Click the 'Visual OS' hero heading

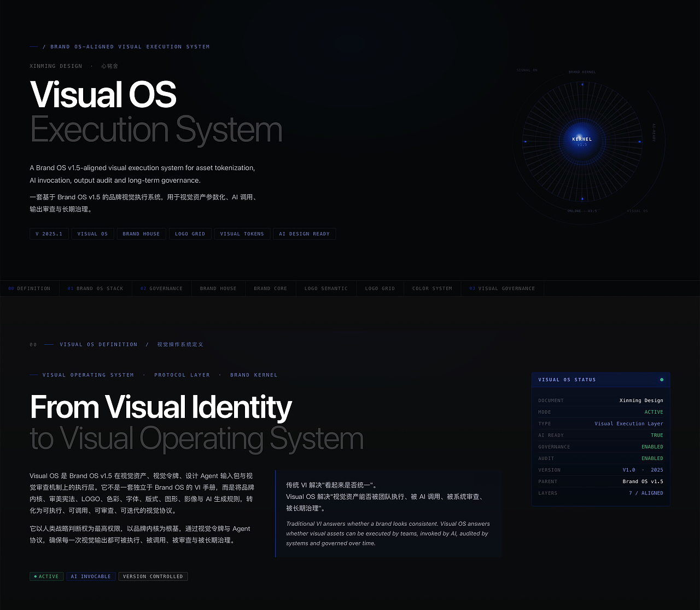point(103,95)
